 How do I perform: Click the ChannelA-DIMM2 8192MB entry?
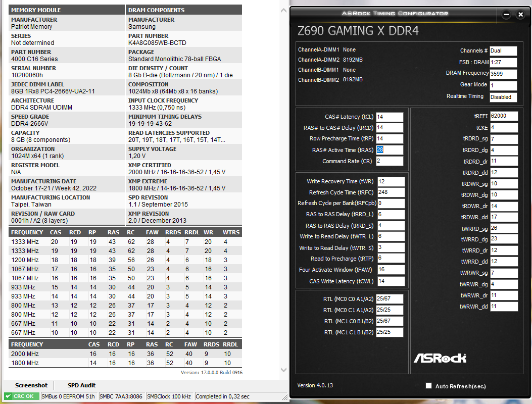[330, 60]
